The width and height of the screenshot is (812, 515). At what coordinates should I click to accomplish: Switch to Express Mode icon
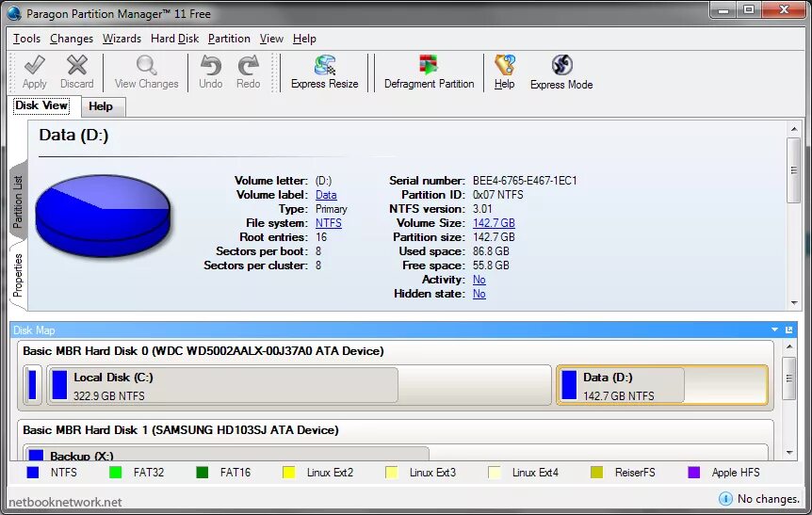(x=561, y=65)
